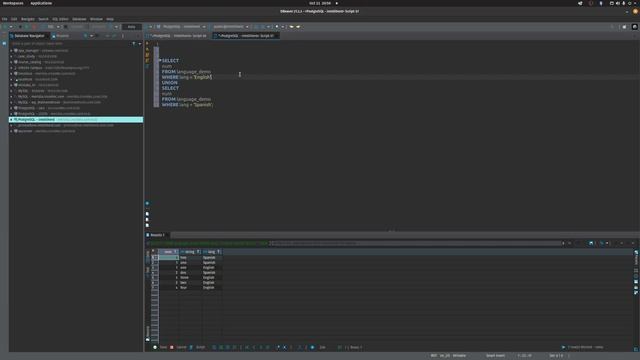Screen dimensions: 640x360
Task: Click the Save button in results toolbar
Action: point(160,347)
